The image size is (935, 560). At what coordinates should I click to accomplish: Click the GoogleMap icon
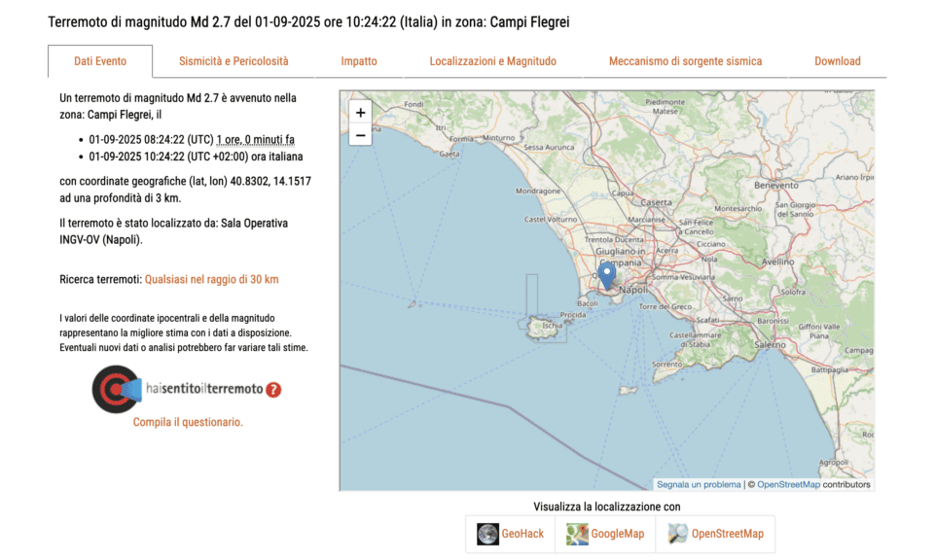click(x=578, y=534)
